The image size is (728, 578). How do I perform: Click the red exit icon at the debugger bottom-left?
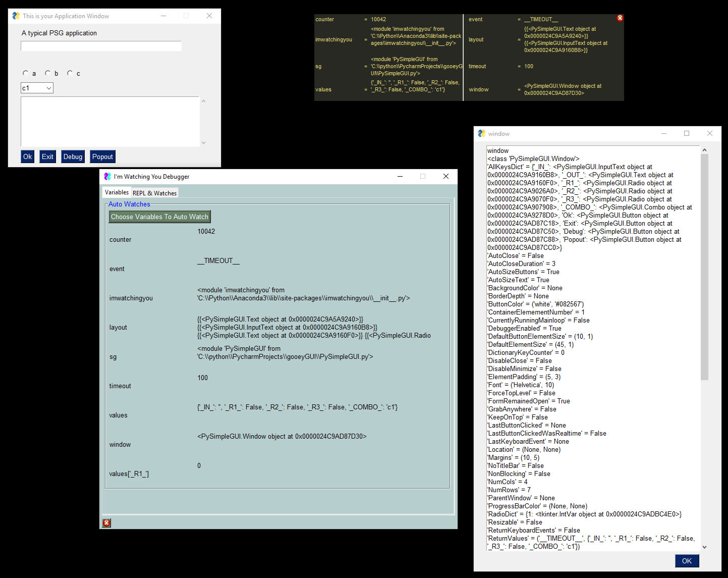[106, 522]
